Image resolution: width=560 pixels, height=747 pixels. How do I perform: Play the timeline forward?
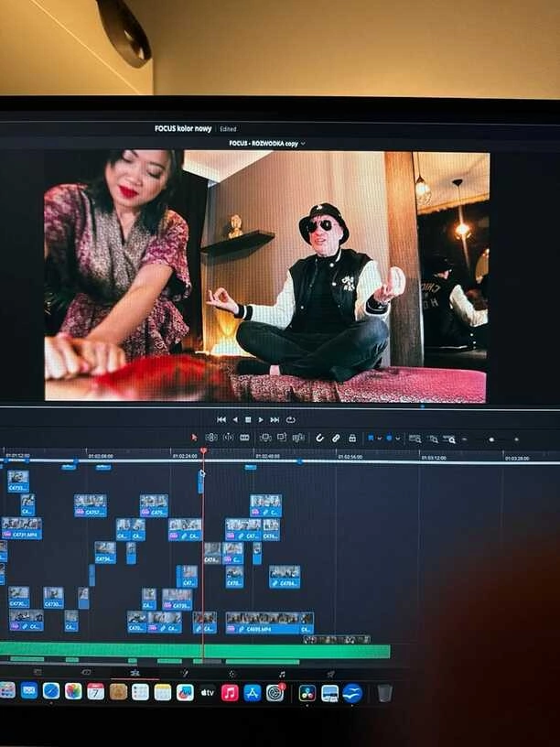tap(261, 419)
